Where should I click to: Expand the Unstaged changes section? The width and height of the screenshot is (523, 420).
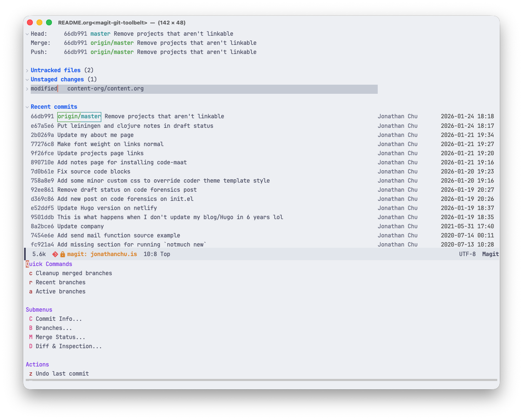click(27, 80)
